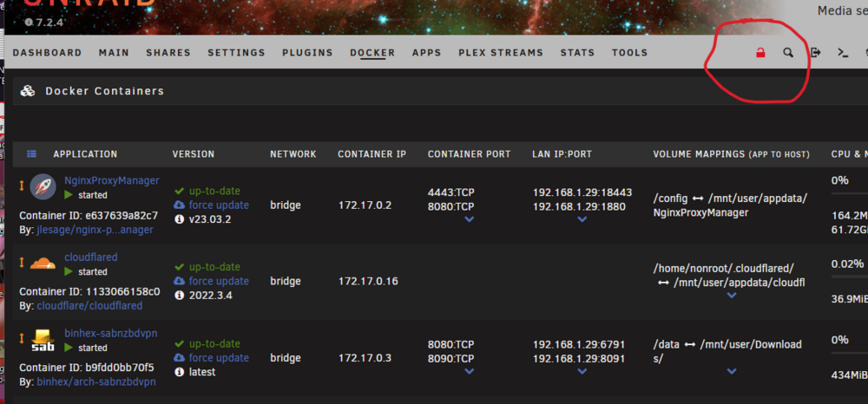This screenshot has height=404, width=868.
Task: Open the Dashboard tab
Action: click(x=47, y=53)
